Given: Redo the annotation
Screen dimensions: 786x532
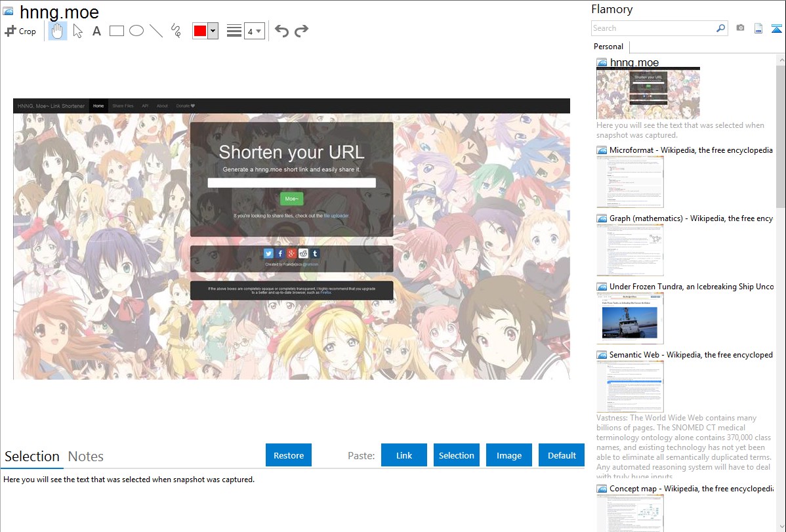Looking at the screenshot, I should coord(301,31).
